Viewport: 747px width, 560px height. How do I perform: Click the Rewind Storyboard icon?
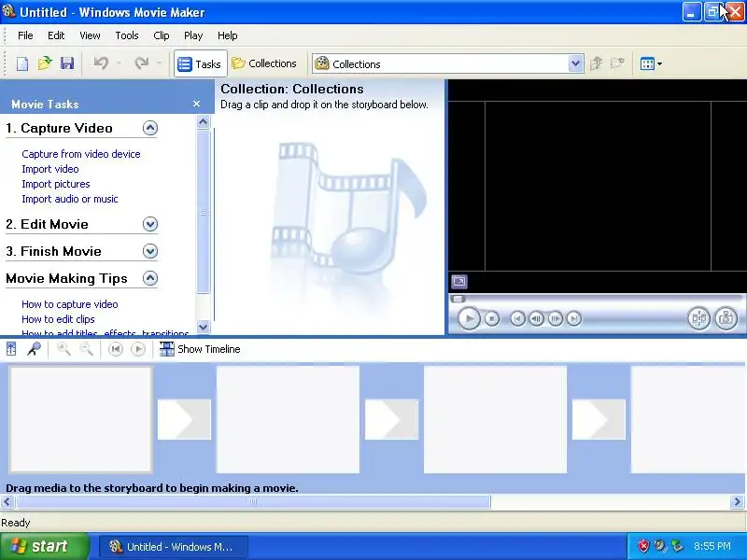click(115, 349)
